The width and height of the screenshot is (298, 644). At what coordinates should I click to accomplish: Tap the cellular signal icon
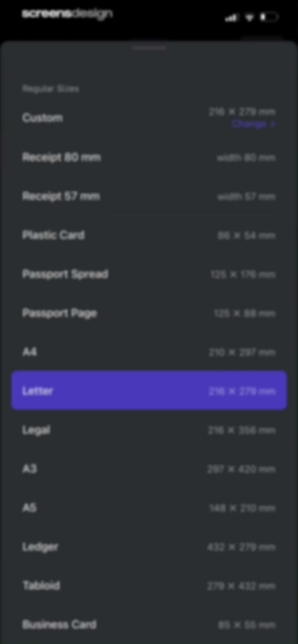tap(231, 18)
